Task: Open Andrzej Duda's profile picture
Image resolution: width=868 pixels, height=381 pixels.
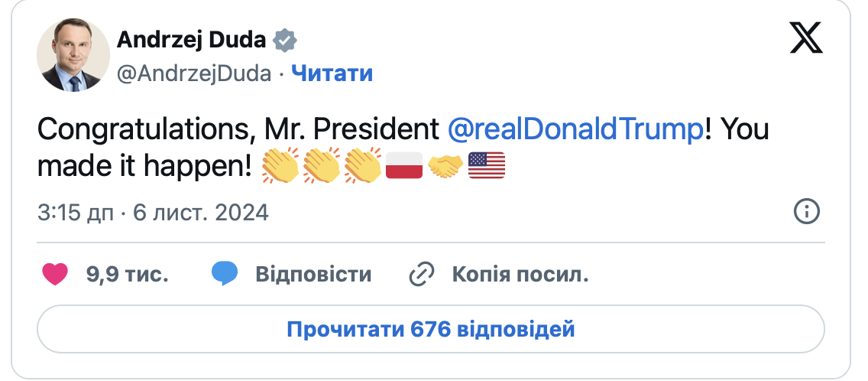Action: 73,55
